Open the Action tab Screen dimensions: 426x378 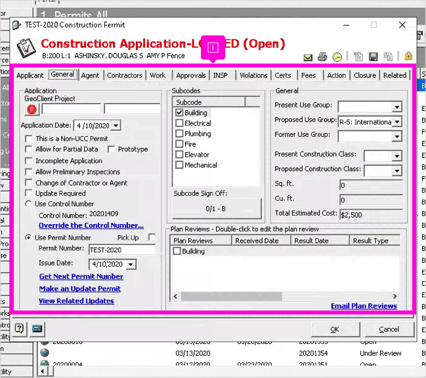click(x=336, y=75)
